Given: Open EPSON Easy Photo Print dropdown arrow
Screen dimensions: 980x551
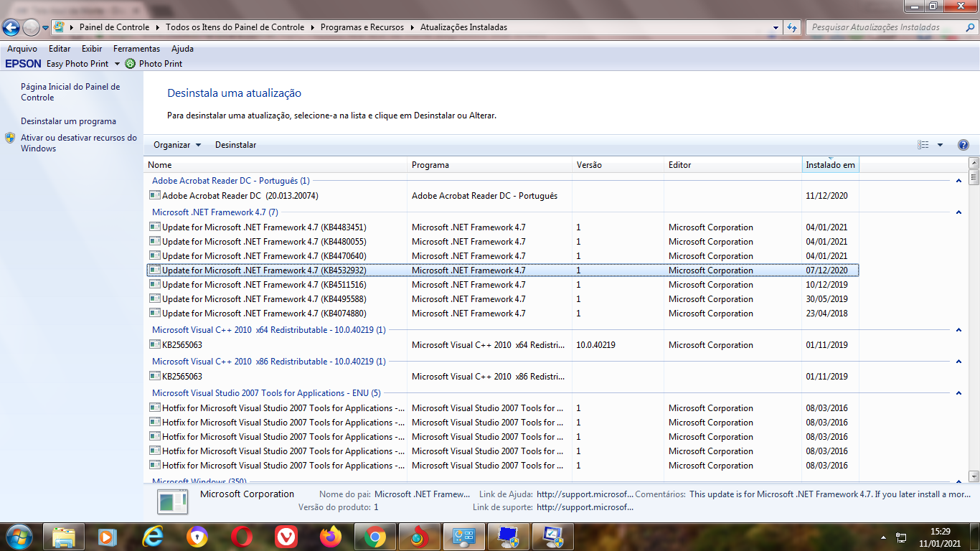Looking at the screenshot, I should [117, 64].
